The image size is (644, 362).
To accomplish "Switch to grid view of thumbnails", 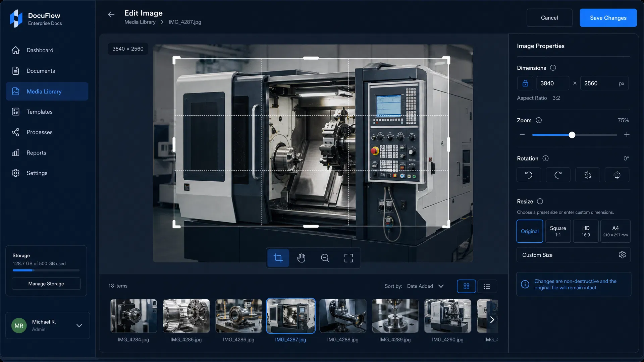I will [466, 286].
